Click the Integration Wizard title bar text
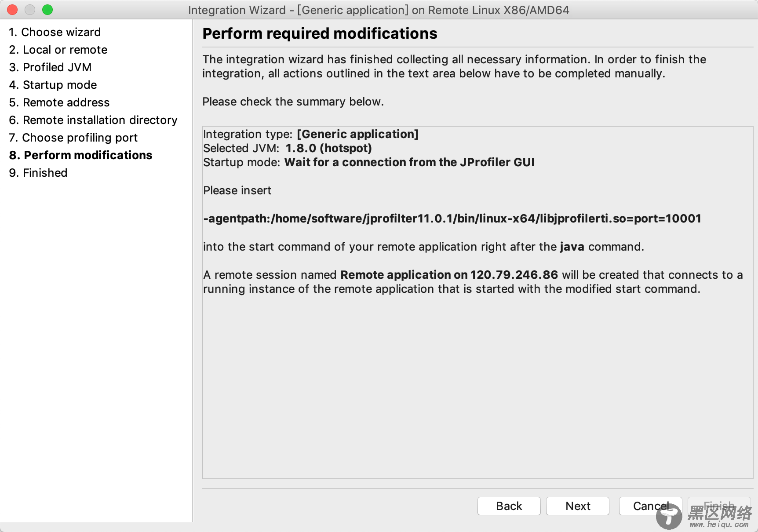758x532 pixels. point(379,10)
